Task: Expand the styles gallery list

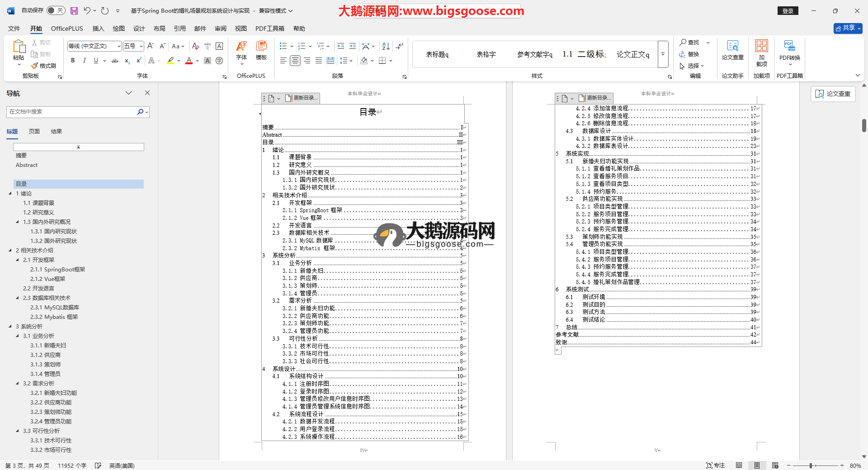Action: tap(663, 54)
